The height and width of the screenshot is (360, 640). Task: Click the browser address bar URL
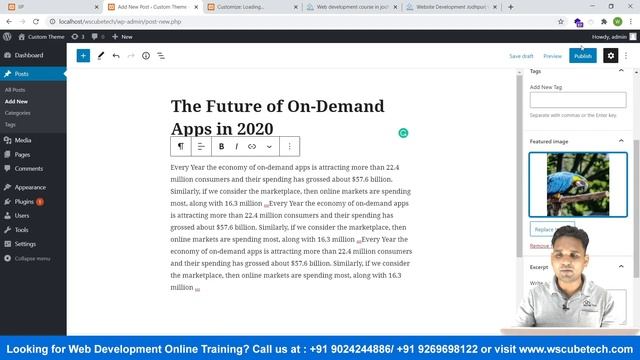pos(120,22)
